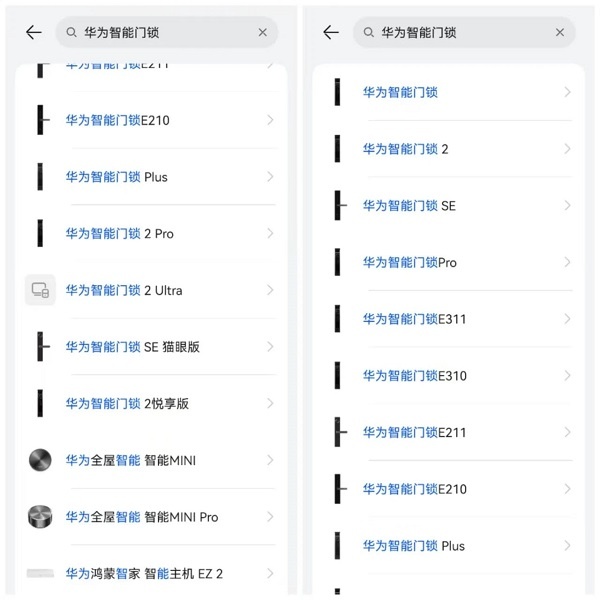Viewport: 600px width, 600px height.
Task: Tap the back arrow on the left screen
Action: tap(33, 33)
